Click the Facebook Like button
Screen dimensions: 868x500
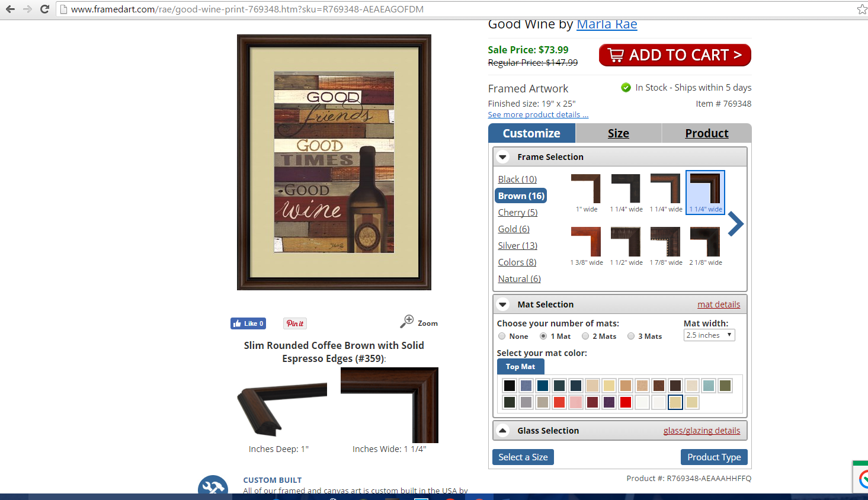(248, 323)
